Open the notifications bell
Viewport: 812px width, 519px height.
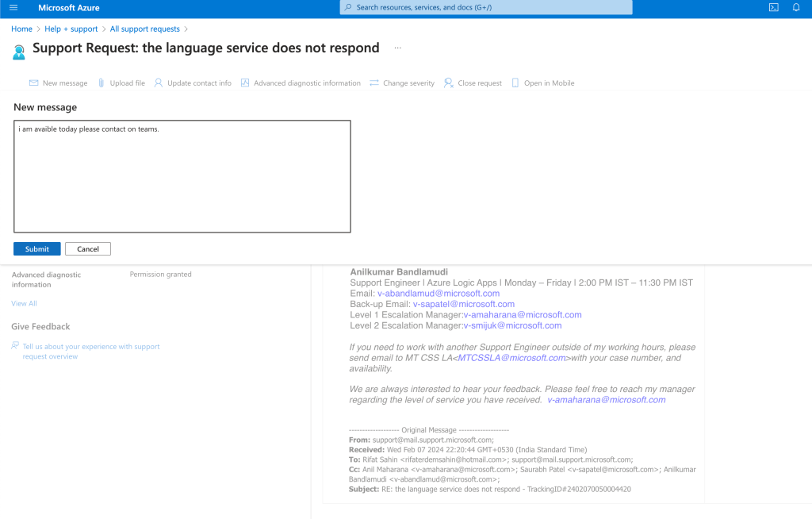[x=796, y=7]
